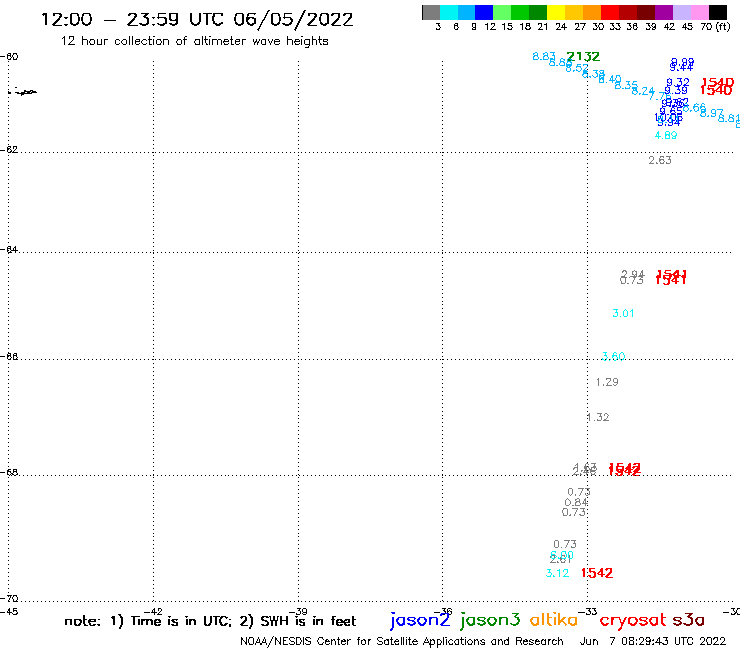Viewport: 740px width, 650px height.
Task: Click the '70 (ft)' legend unit label
Action: pyautogui.click(x=716, y=27)
